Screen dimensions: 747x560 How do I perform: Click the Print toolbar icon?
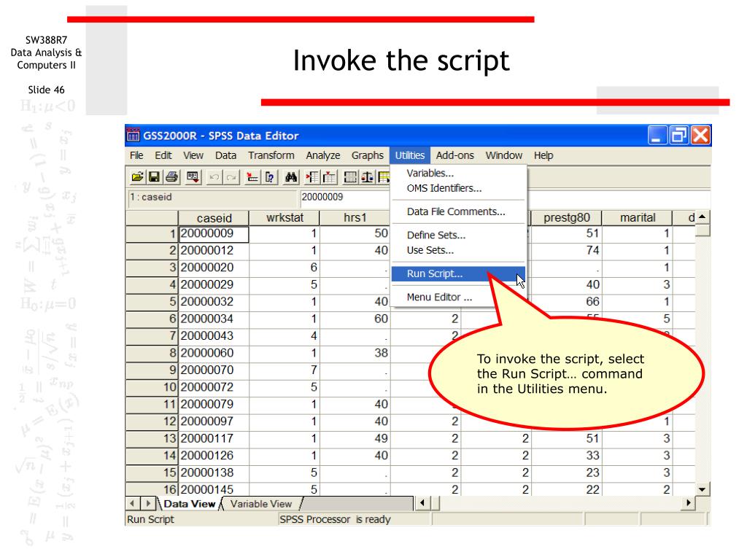pos(171,177)
